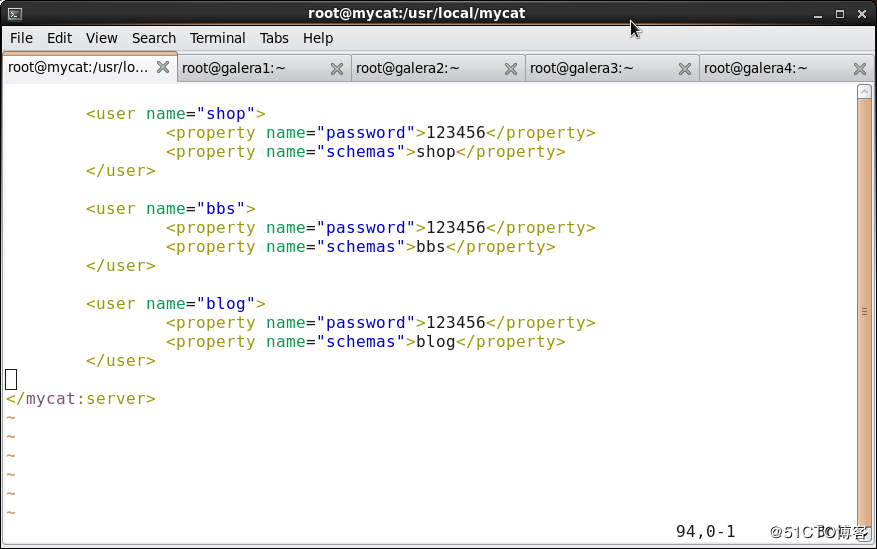877x549 pixels.
Task: Click the password line under blog user
Action: tap(380, 323)
